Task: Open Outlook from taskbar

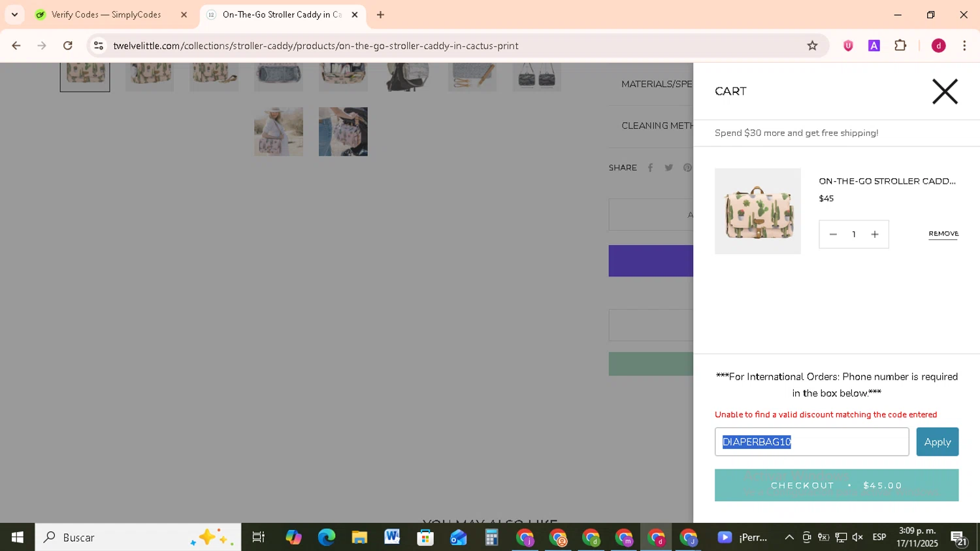Action: pyautogui.click(x=458, y=537)
